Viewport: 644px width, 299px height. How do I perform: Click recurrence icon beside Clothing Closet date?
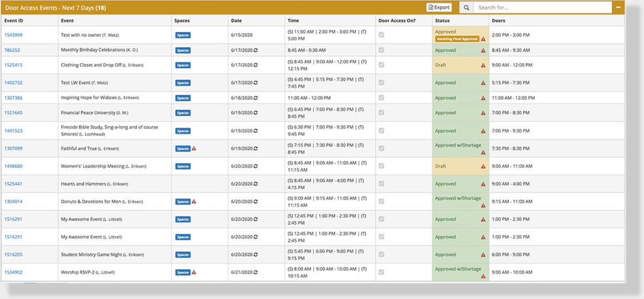coord(256,65)
